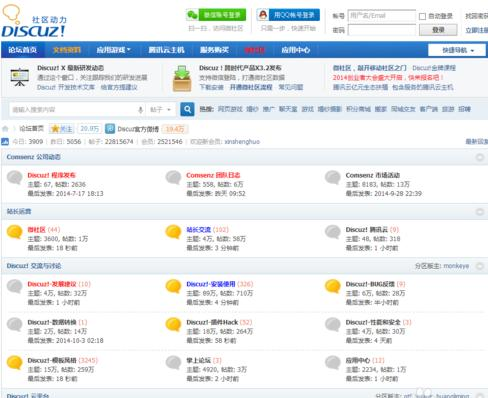488x398 pixels.
Task: Collapse the Comsenz 公司动态 section
Action: coord(480,157)
